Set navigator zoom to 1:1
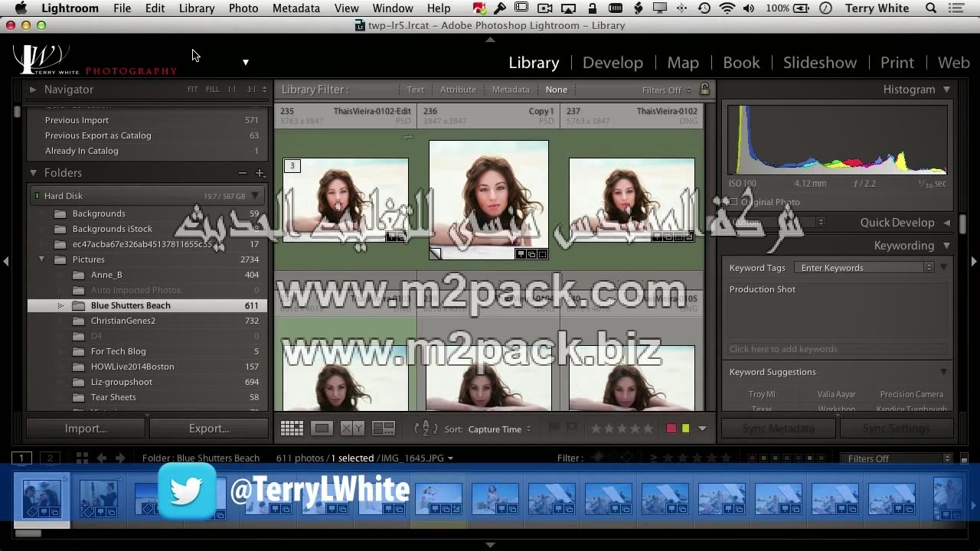Viewport: 980px width, 551px height. coord(231,90)
